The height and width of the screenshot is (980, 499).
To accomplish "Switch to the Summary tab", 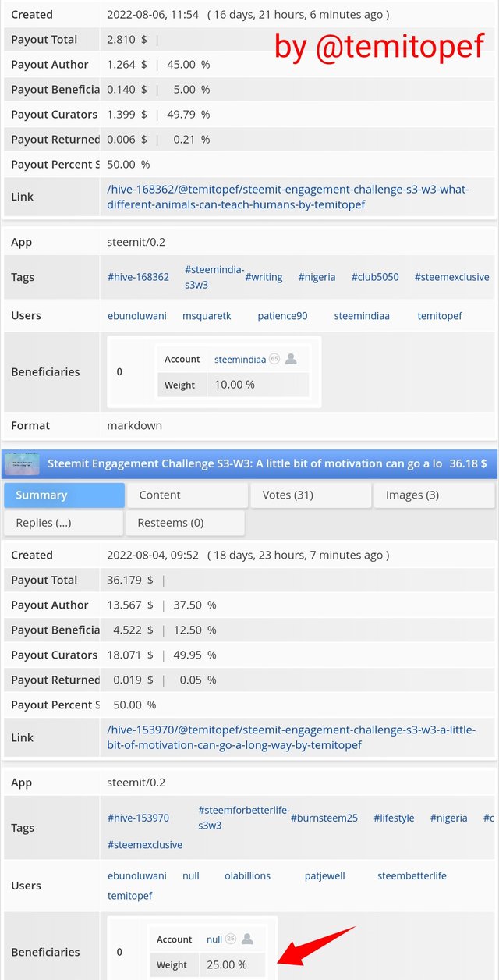I will pos(64,495).
